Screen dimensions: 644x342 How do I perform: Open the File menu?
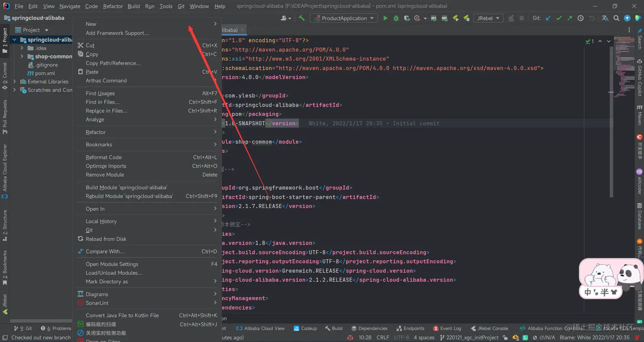tap(19, 6)
